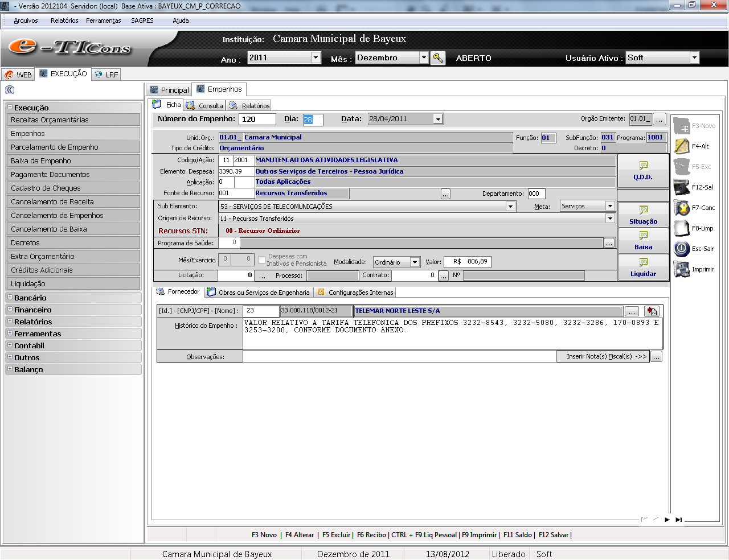The height and width of the screenshot is (560, 729).
Task: Collapse the sidebar with double-arrow icon
Action: click(10, 90)
